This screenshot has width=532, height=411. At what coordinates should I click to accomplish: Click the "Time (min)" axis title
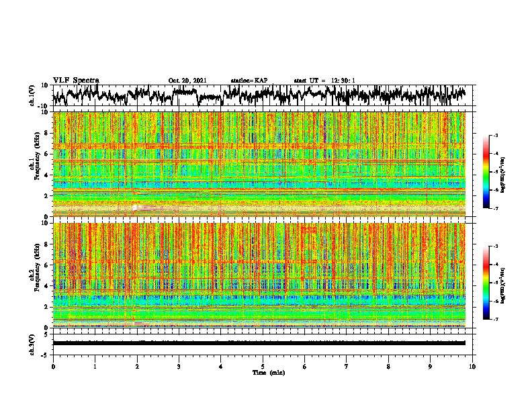tap(269, 373)
